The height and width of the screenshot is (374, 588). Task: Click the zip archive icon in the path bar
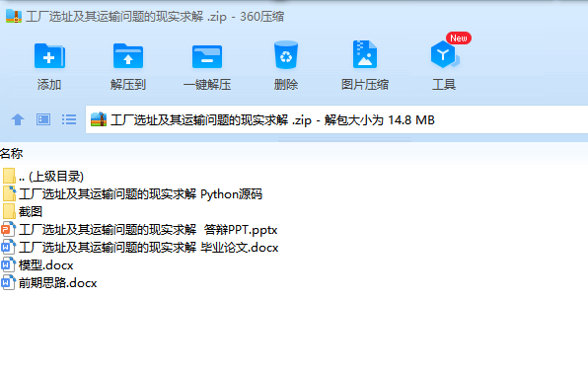[99, 119]
